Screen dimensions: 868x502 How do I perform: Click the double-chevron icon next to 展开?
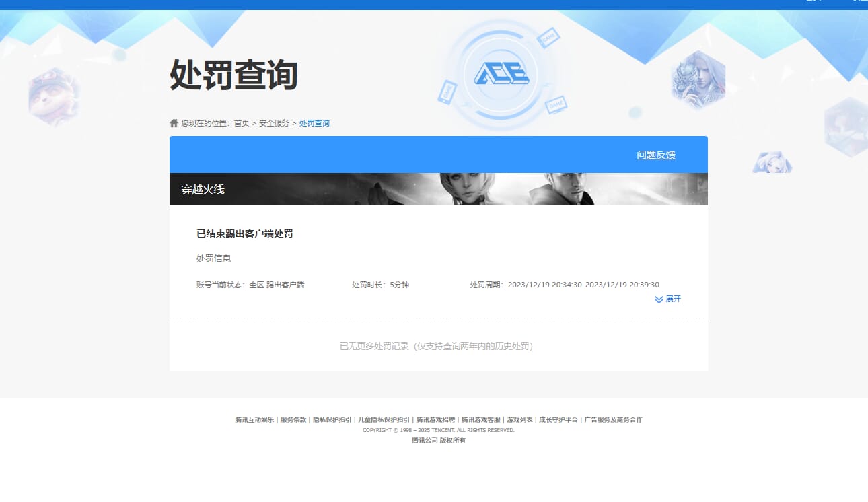tap(658, 299)
